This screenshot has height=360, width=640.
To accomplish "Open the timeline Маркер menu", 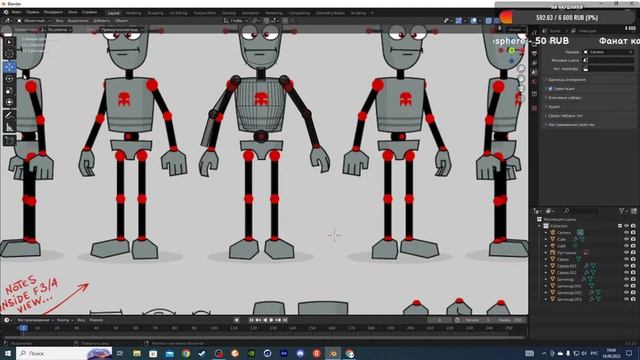I will click(96, 320).
